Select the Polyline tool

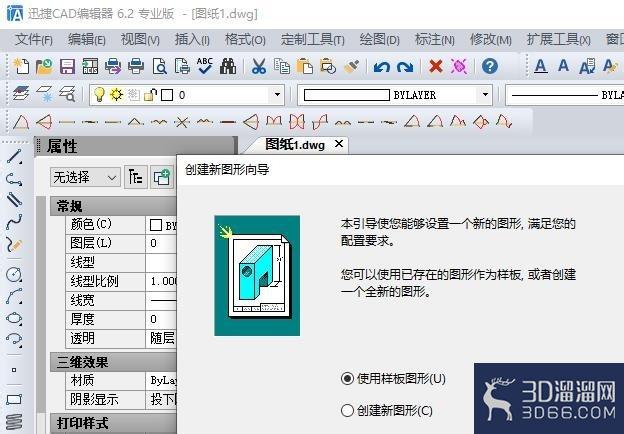pos(14,179)
